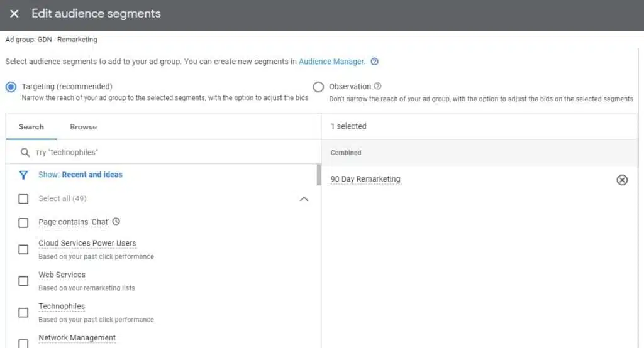Switch to the Browse tab
644x348 pixels.
(x=84, y=127)
